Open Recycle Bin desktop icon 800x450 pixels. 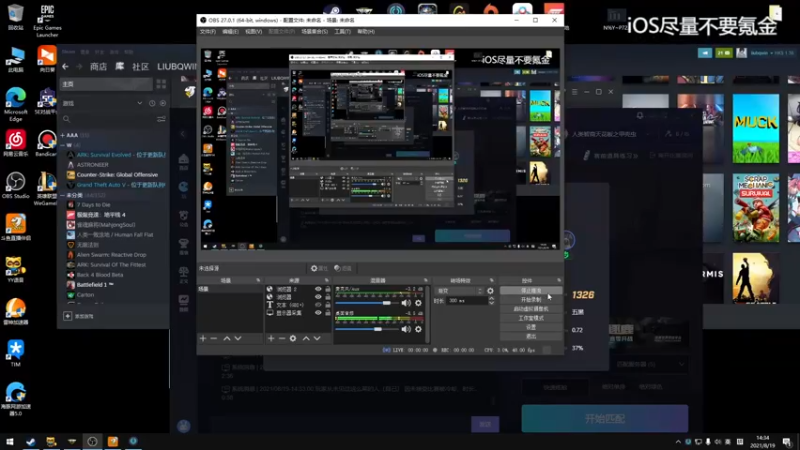pyautogui.click(x=15, y=17)
